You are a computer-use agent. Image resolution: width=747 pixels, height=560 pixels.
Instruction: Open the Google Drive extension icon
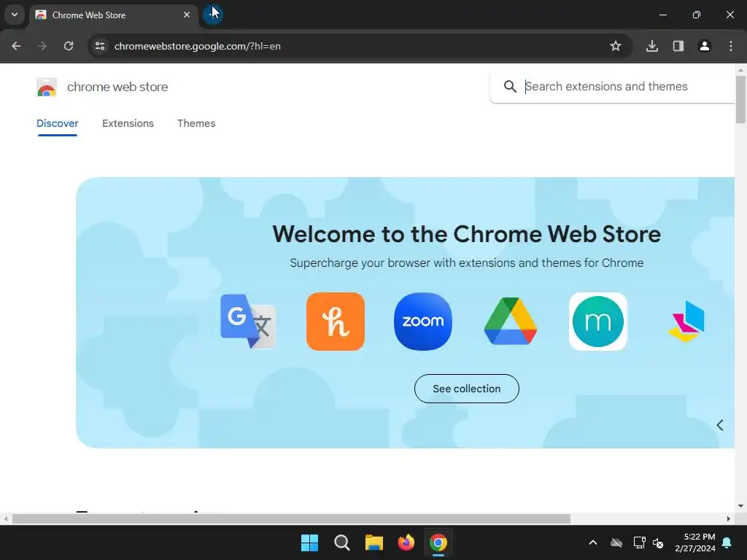point(511,322)
